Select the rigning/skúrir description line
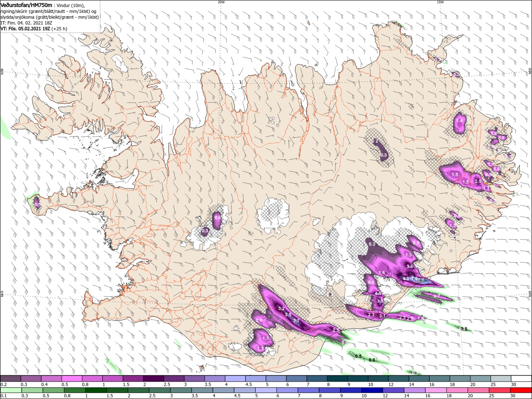Image resolution: width=532 pixels, height=399 pixels. coord(49,11)
